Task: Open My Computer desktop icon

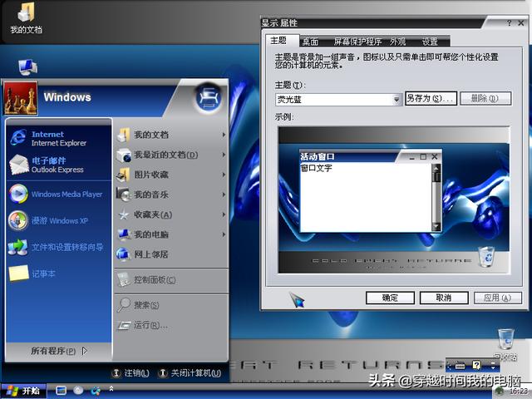Action: pyautogui.click(x=27, y=66)
